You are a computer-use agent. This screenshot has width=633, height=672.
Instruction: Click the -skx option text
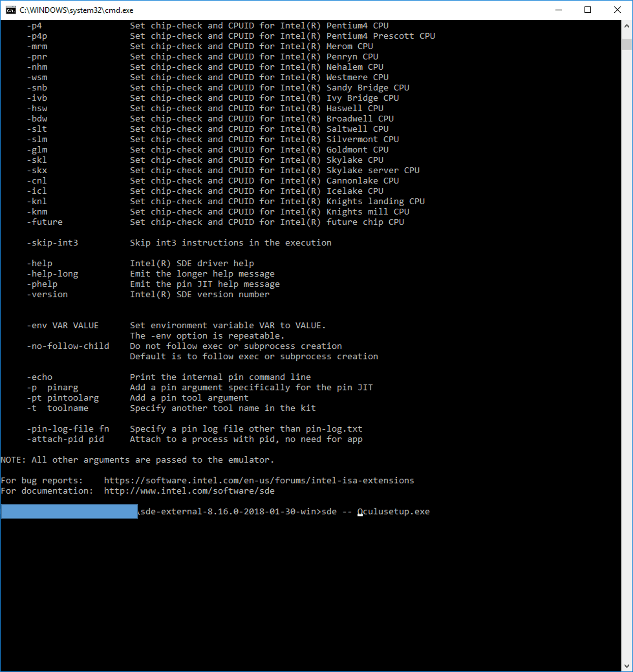[x=37, y=170]
